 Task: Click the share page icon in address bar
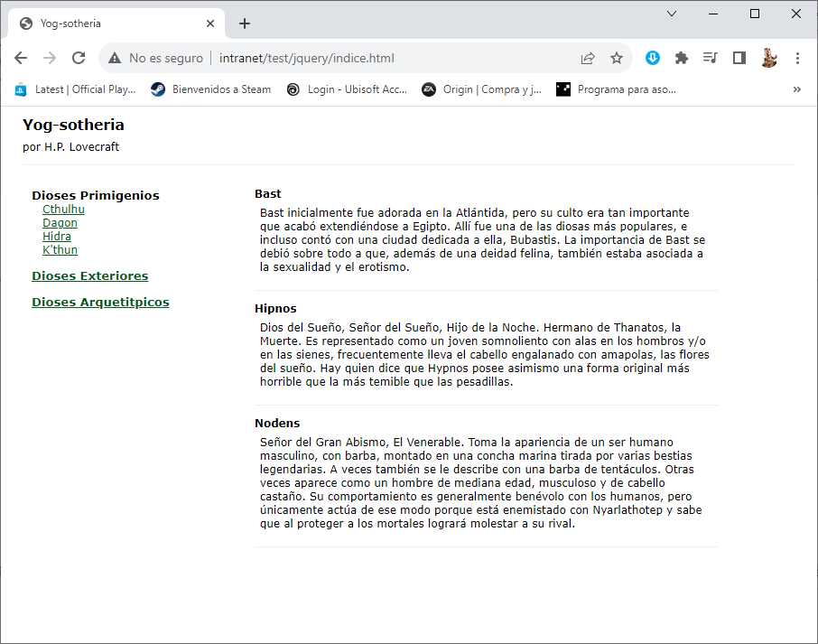(588, 58)
